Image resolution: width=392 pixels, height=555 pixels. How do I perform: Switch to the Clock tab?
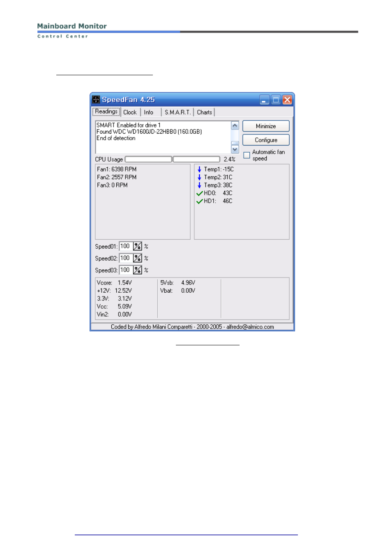coord(130,112)
